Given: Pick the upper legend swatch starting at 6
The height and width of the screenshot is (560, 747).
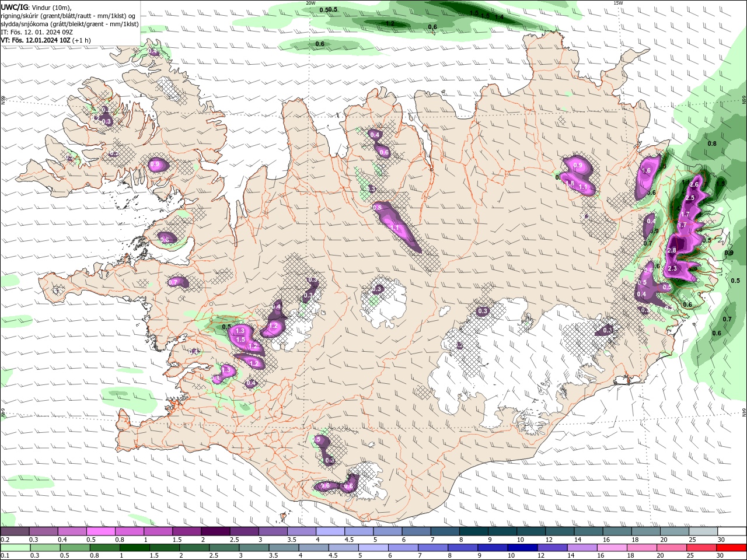Looking at the screenshot, I should pos(416,531).
